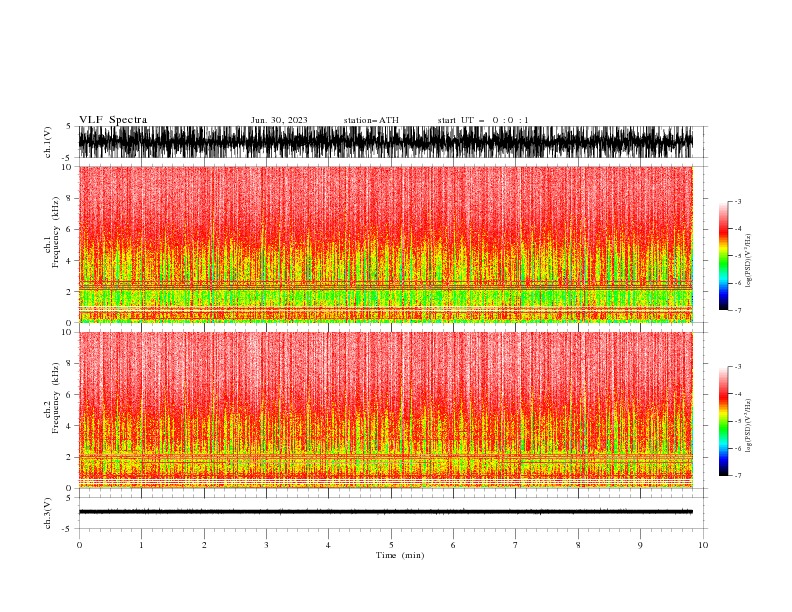Click the "Time (min)" axis label
This screenshot has width=792, height=612.
click(x=400, y=555)
